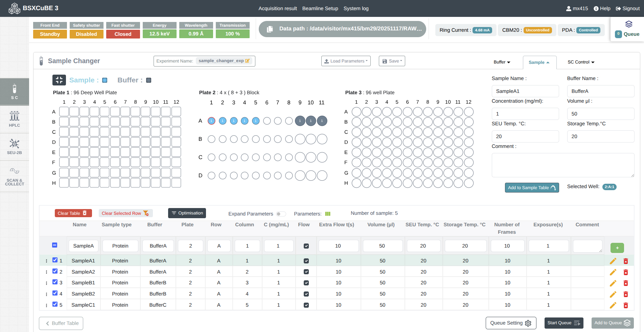Open the Beamline Setup menu
This screenshot has height=332, width=644.
[x=320, y=8]
